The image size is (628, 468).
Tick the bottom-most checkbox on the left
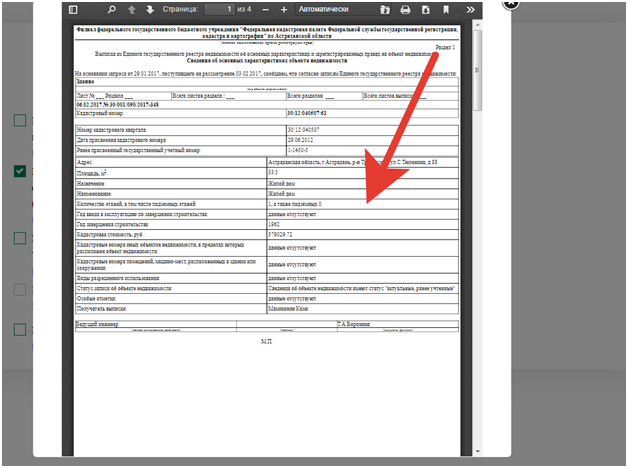[x=19, y=329]
